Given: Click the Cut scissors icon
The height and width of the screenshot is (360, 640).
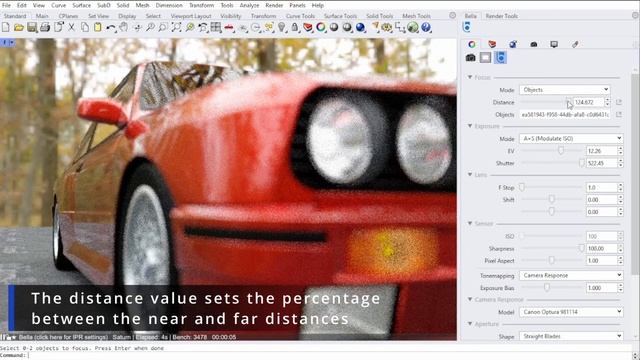Looking at the screenshot, I should [x=71, y=27].
